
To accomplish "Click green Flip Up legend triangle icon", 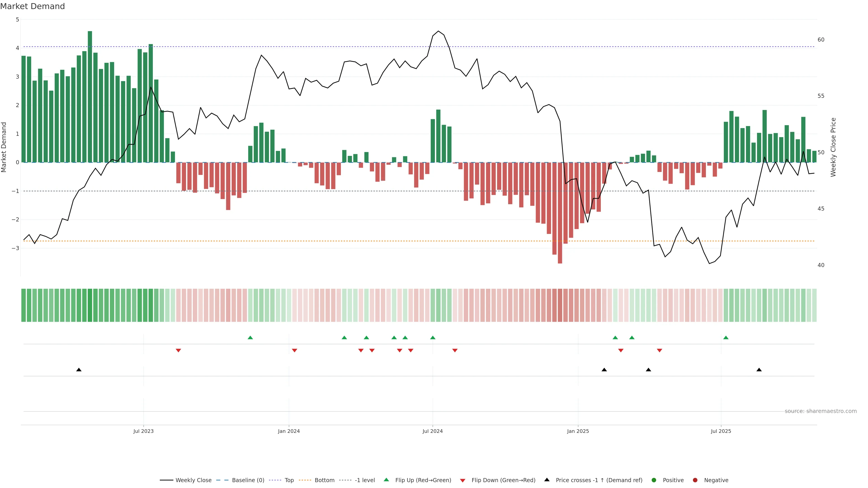I will pyautogui.click(x=387, y=480).
